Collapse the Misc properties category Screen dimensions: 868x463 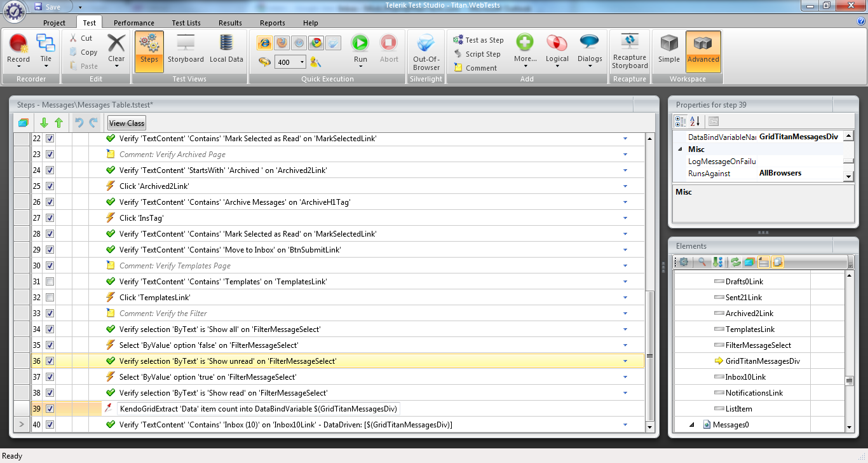(679, 149)
